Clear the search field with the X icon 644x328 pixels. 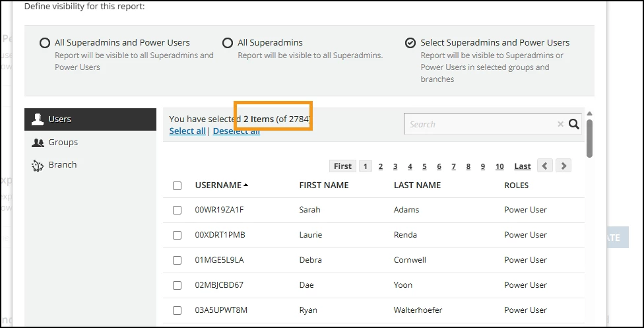click(560, 124)
